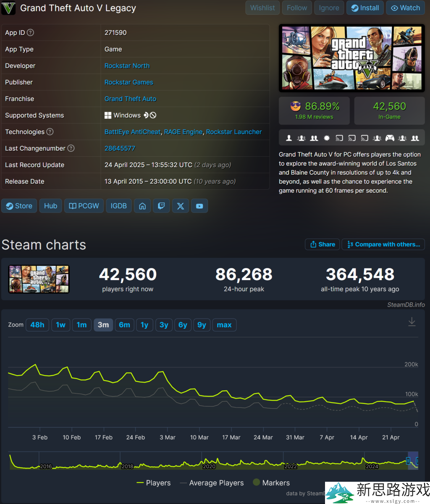This screenshot has width=430, height=504.
Task: Open the PCGW wiki link
Action: click(x=84, y=206)
